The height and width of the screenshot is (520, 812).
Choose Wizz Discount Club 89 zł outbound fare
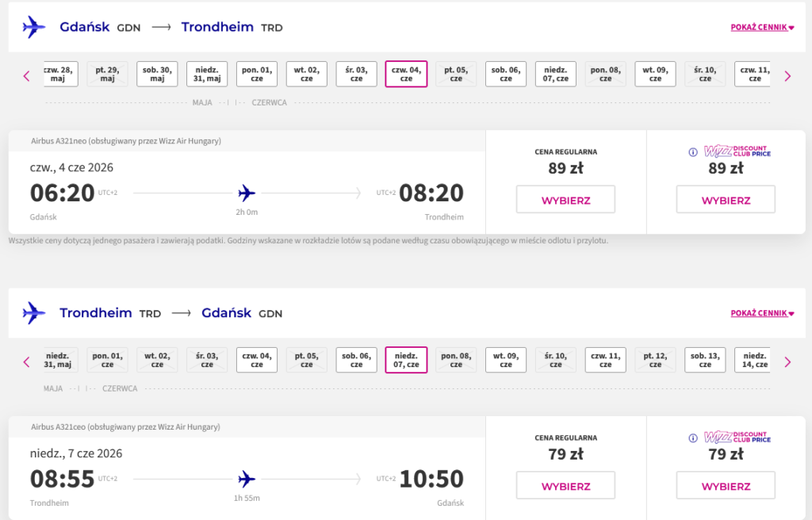726,200
